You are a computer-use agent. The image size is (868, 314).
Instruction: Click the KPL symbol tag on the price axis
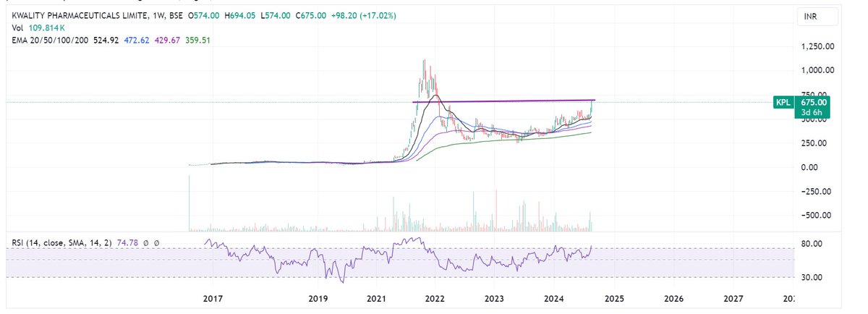click(x=783, y=102)
